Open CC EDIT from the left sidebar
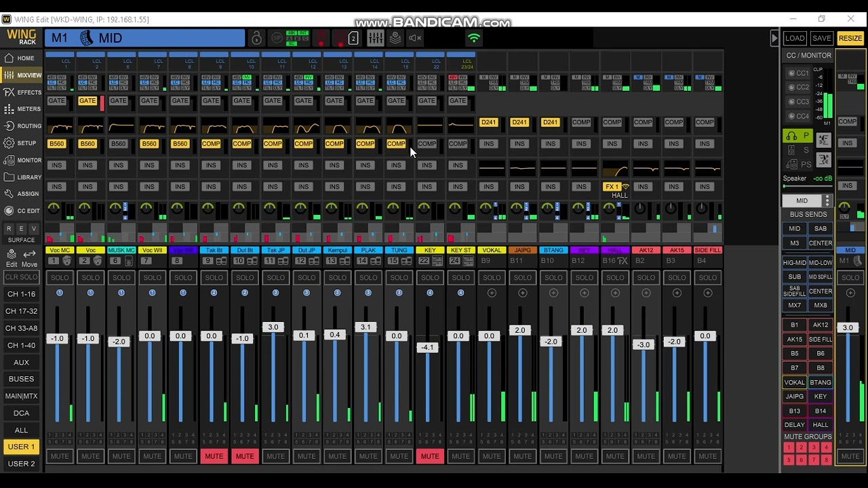Image resolution: width=868 pixels, height=488 pixels. [22, 211]
